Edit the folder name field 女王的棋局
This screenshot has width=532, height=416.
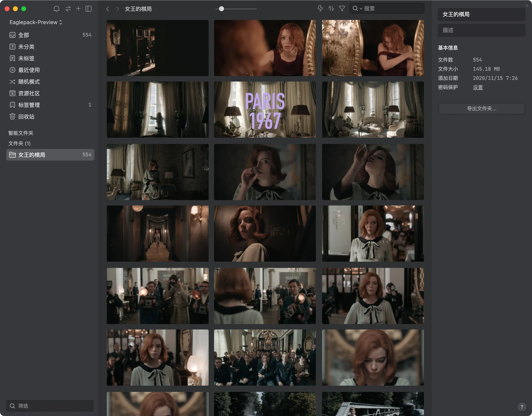[x=482, y=14]
